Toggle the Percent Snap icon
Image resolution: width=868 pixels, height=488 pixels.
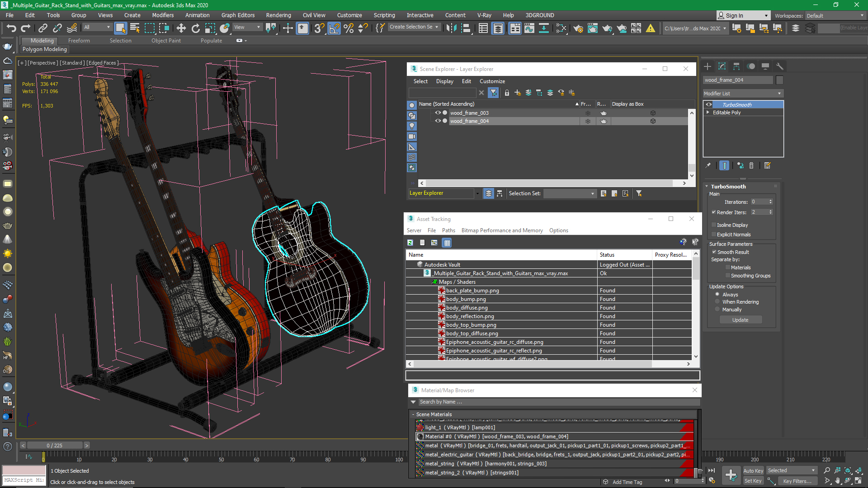[x=349, y=28]
